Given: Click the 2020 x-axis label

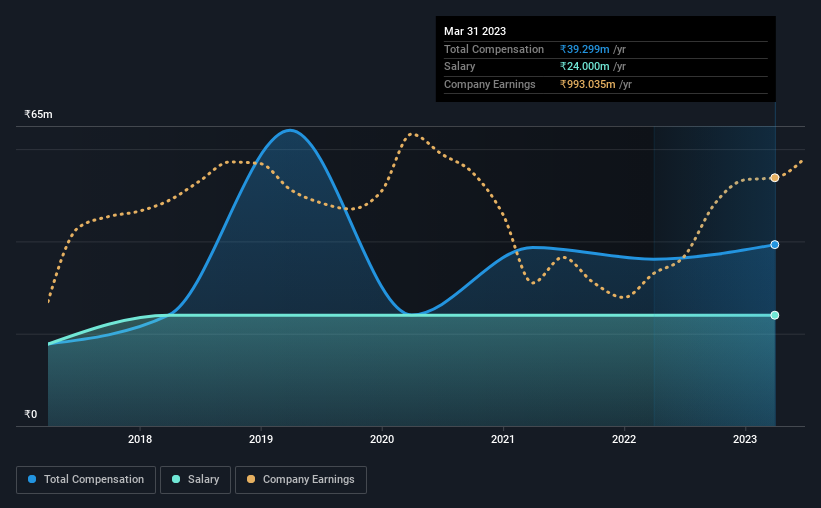Looking at the screenshot, I should point(382,439).
